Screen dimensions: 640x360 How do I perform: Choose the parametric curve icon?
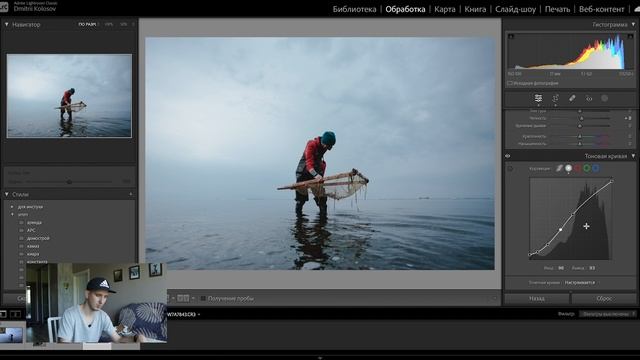pos(559,168)
